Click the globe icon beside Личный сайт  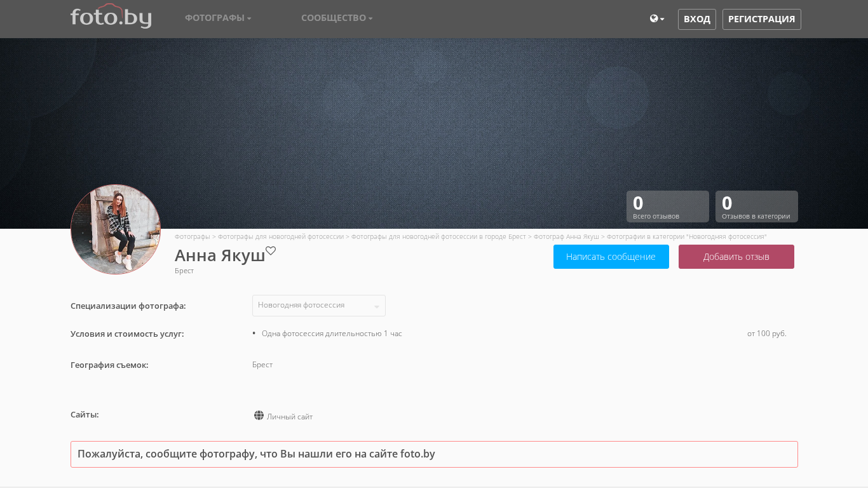click(259, 416)
